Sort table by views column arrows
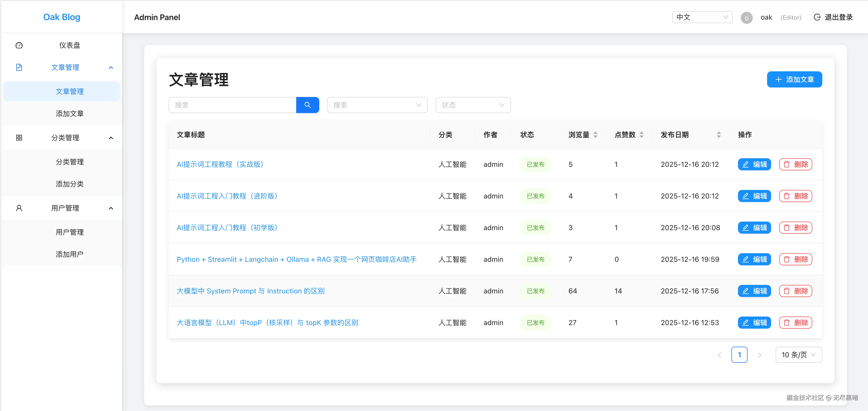 (x=595, y=135)
